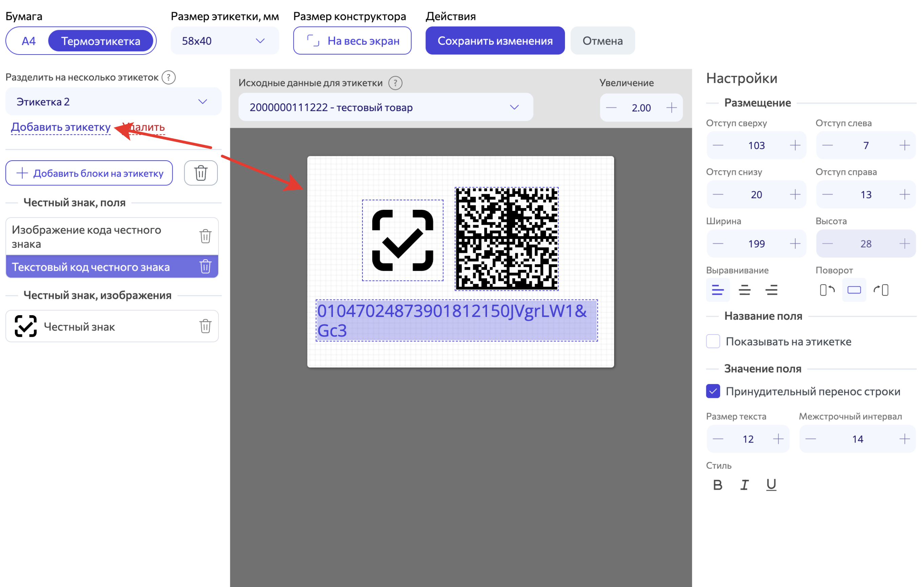The image size is (924, 587).
Task: Switch to Термоэтикетка paper mode
Action: click(101, 40)
